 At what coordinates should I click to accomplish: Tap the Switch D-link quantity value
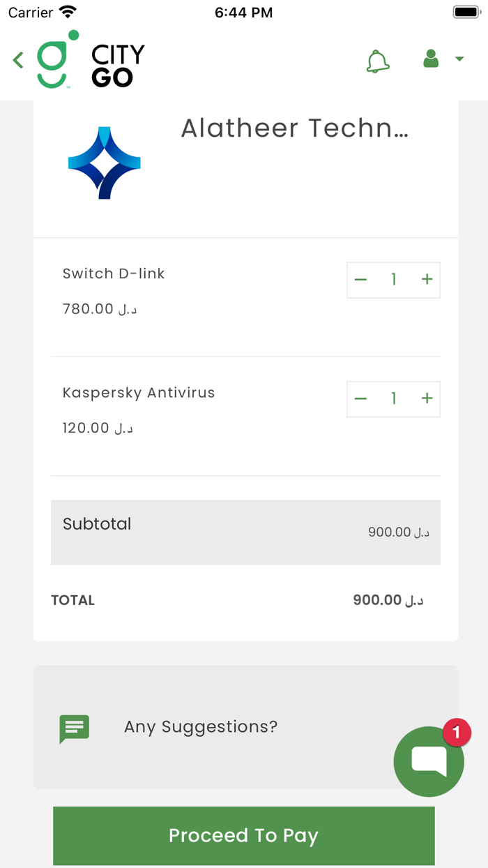click(394, 280)
